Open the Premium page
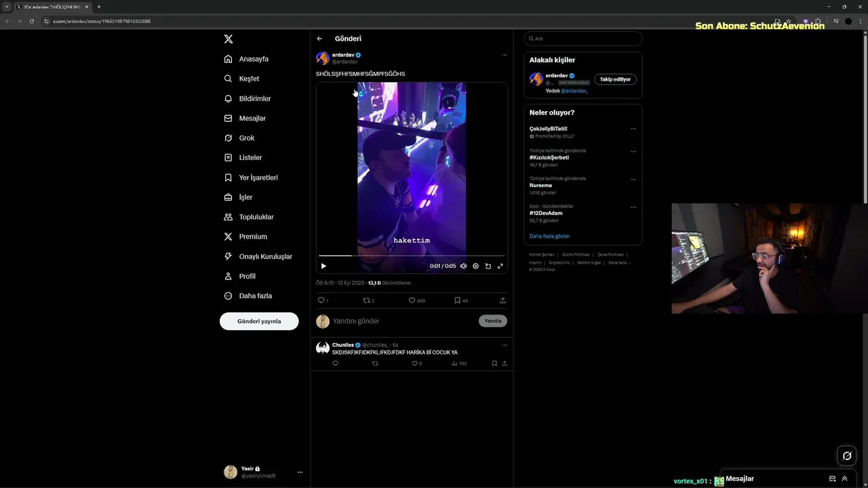Screen dimensions: 868x488 tap(245, 237)
